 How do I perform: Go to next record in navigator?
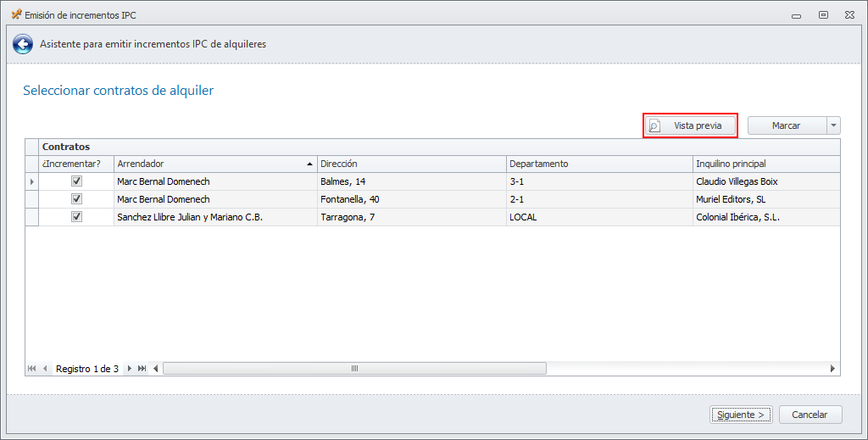pos(130,369)
